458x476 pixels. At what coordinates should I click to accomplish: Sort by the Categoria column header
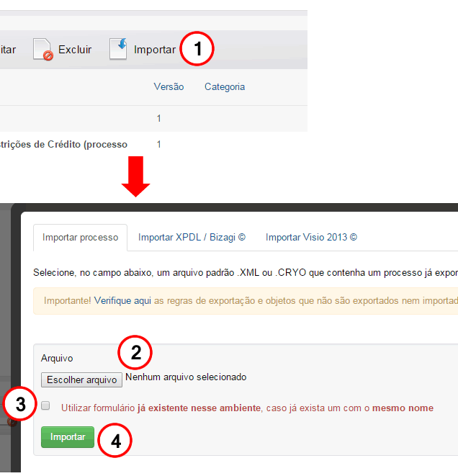(x=225, y=87)
